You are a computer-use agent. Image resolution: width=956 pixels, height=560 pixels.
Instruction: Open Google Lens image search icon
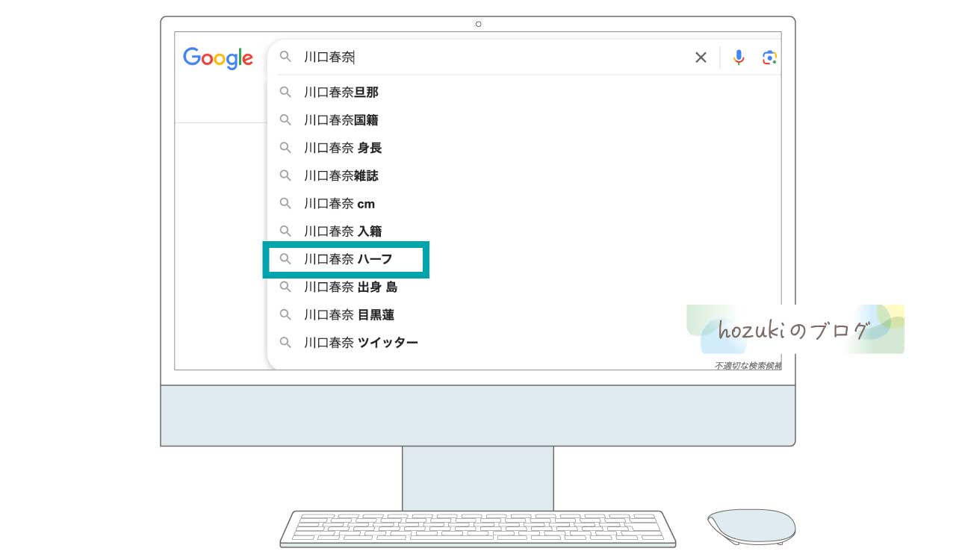click(x=770, y=57)
